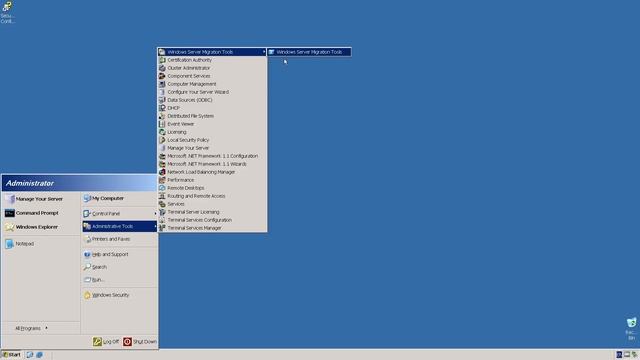Viewport: 640px width, 360px height.
Task: Click the Computer Management icon
Action: [x=162, y=84]
